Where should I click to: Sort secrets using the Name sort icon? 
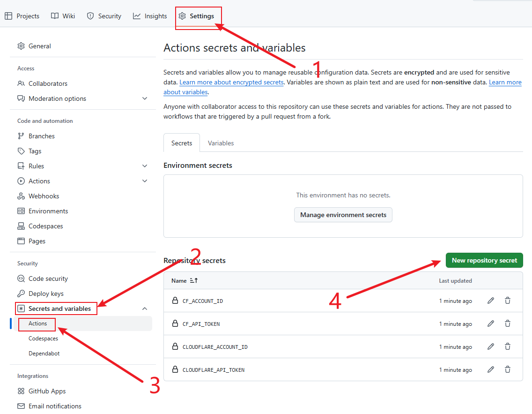click(194, 281)
